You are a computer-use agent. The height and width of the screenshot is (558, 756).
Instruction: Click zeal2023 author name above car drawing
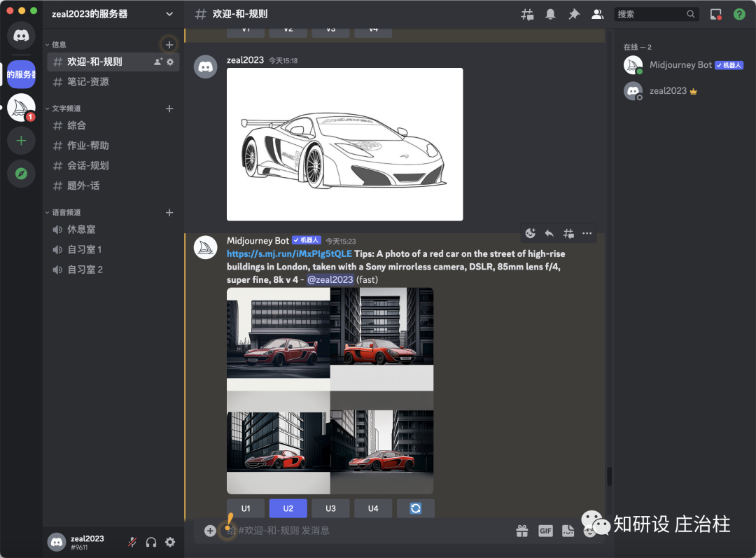pos(246,60)
